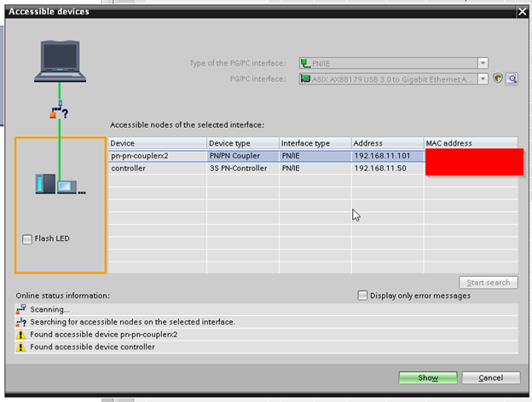Click the Cancel button

click(x=490, y=377)
